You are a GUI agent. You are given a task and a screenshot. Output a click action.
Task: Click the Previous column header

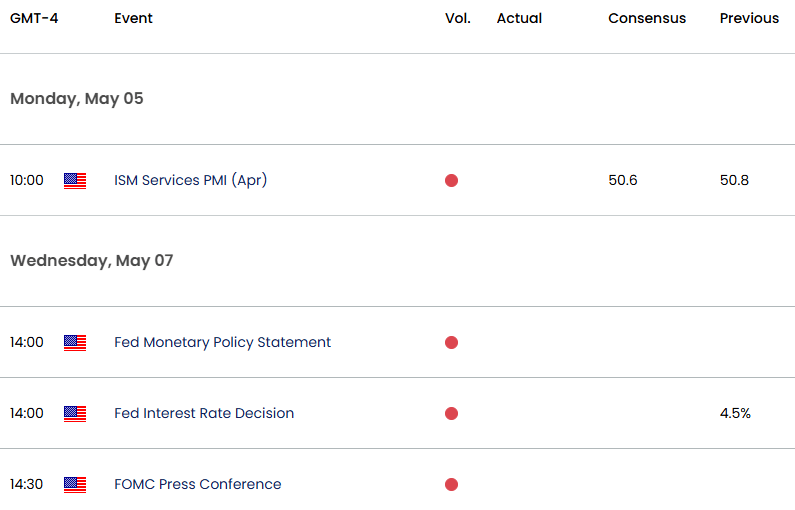pos(749,18)
